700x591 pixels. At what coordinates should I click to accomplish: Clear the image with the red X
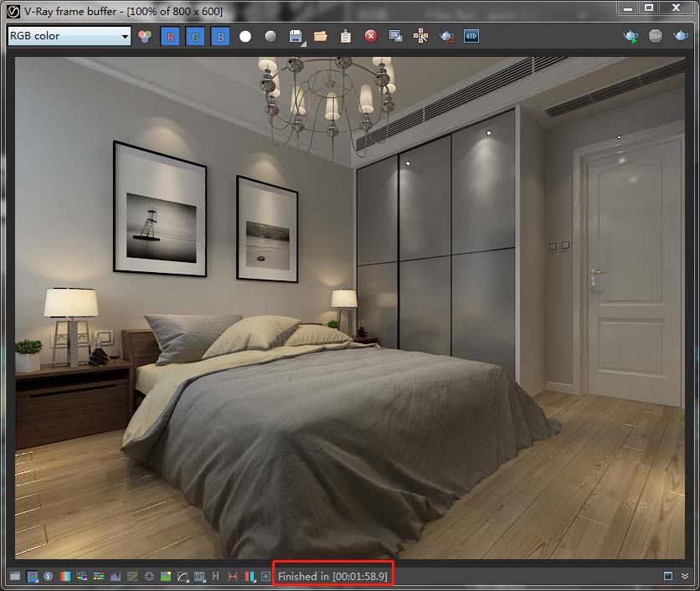pyautogui.click(x=371, y=37)
